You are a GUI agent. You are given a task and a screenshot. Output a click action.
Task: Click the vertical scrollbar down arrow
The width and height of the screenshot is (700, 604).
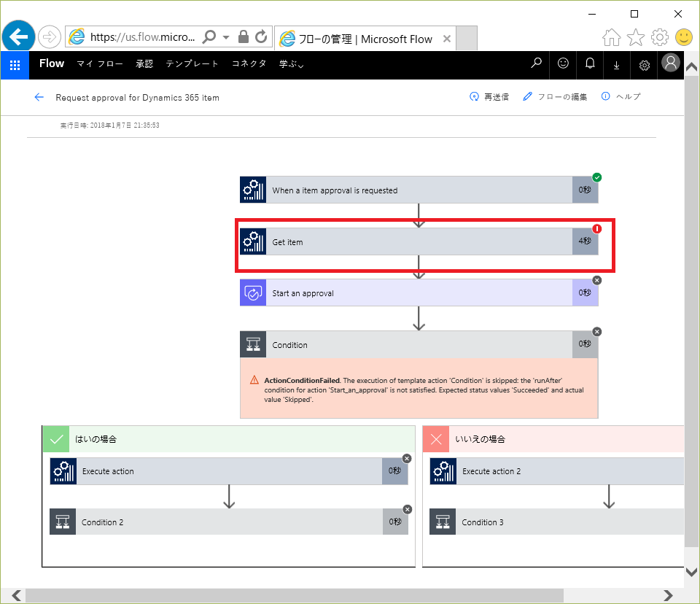pos(691,573)
